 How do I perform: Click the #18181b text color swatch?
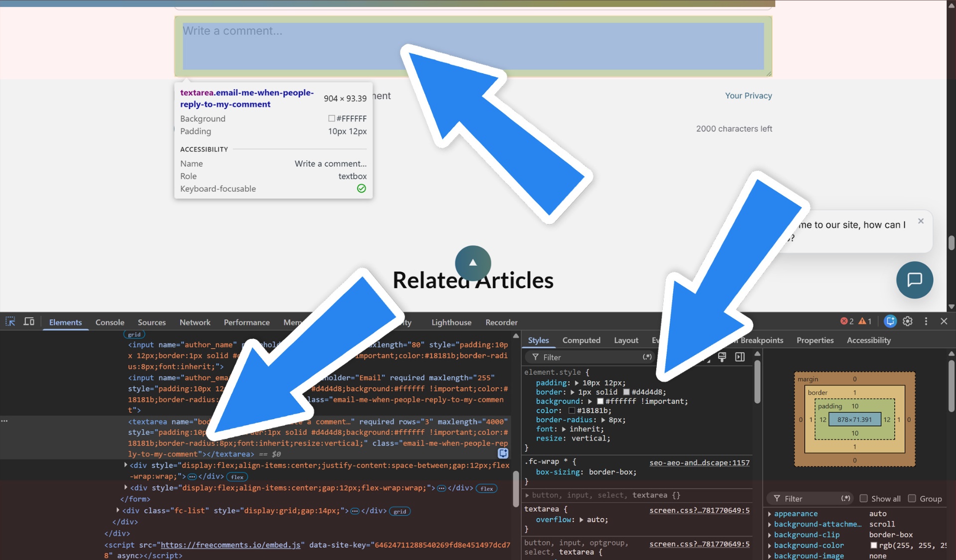click(x=572, y=411)
